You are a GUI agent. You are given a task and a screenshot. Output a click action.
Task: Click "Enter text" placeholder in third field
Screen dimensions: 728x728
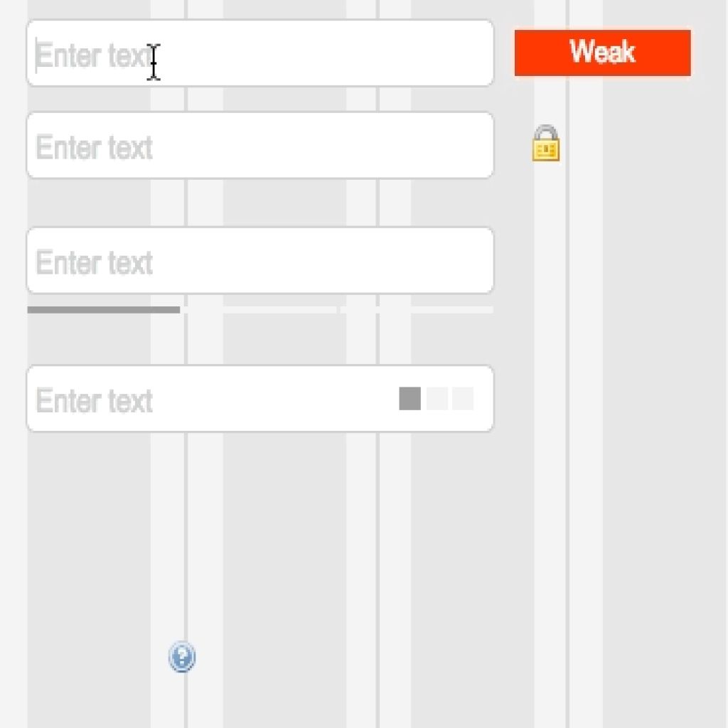pyautogui.click(x=95, y=263)
